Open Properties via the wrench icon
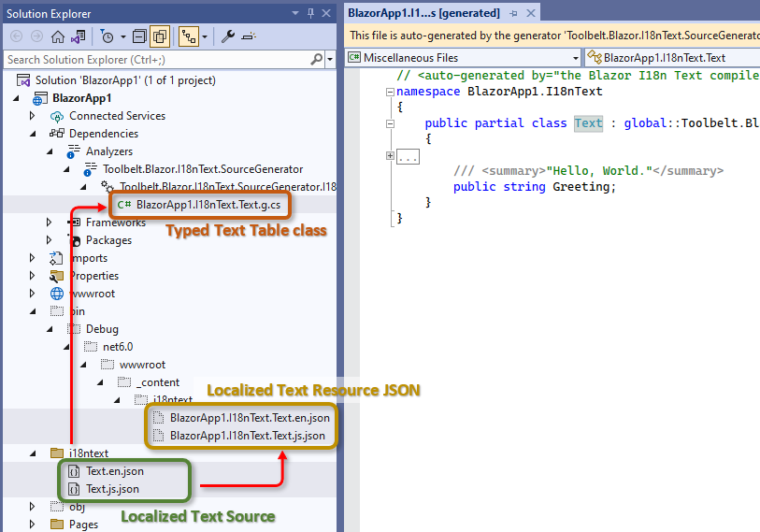 point(227,36)
